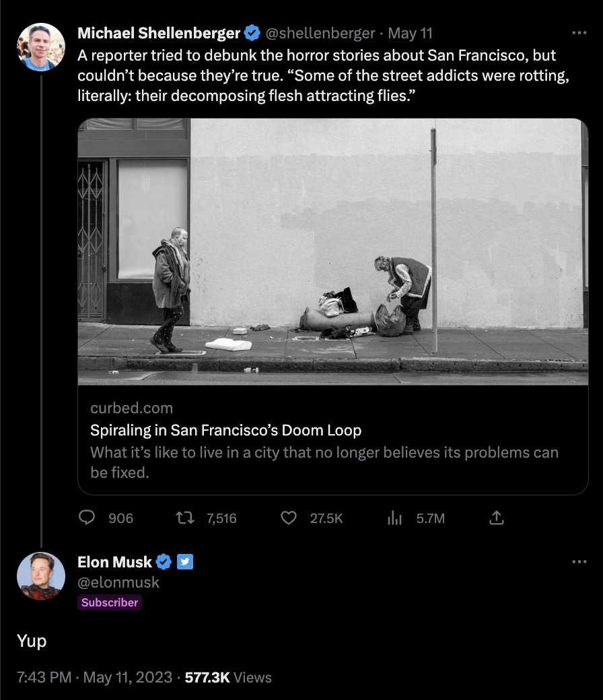Like Shellenberger's tweet

click(289, 518)
